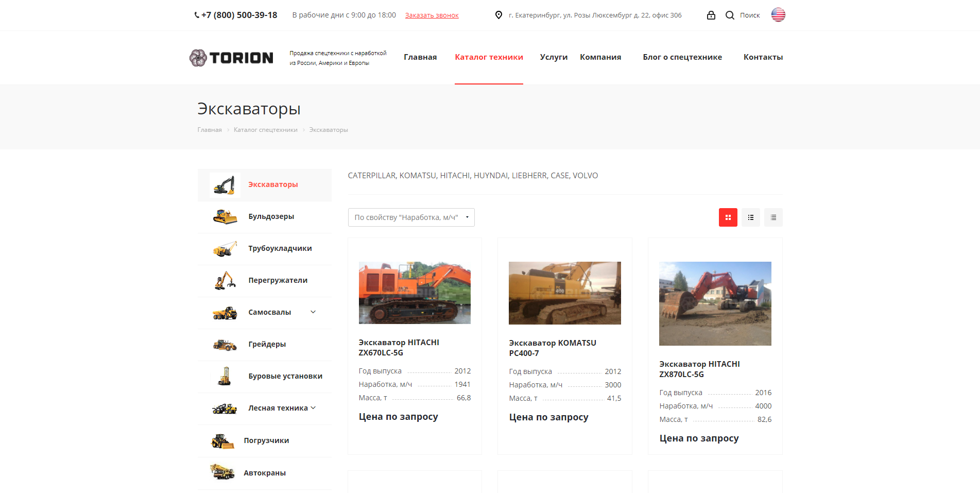Image resolution: width=980 pixels, height=493 pixels.
Task: Click the TORION logo
Action: pyautogui.click(x=231, y=58)
